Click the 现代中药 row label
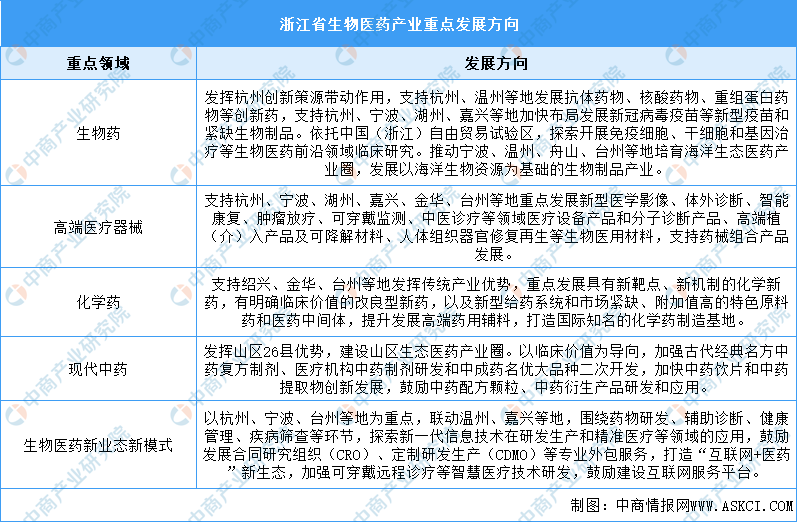 (x=98, y=369)
